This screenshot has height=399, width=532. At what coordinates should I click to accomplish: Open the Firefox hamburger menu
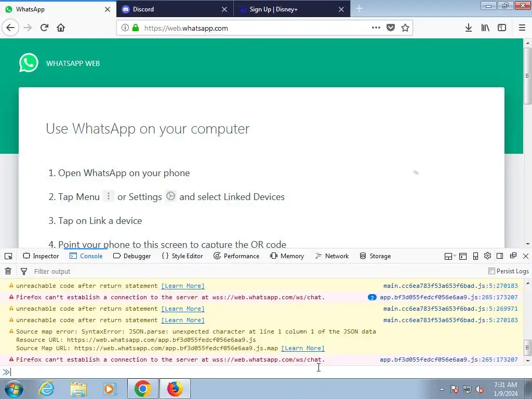(x=522, y=28)
